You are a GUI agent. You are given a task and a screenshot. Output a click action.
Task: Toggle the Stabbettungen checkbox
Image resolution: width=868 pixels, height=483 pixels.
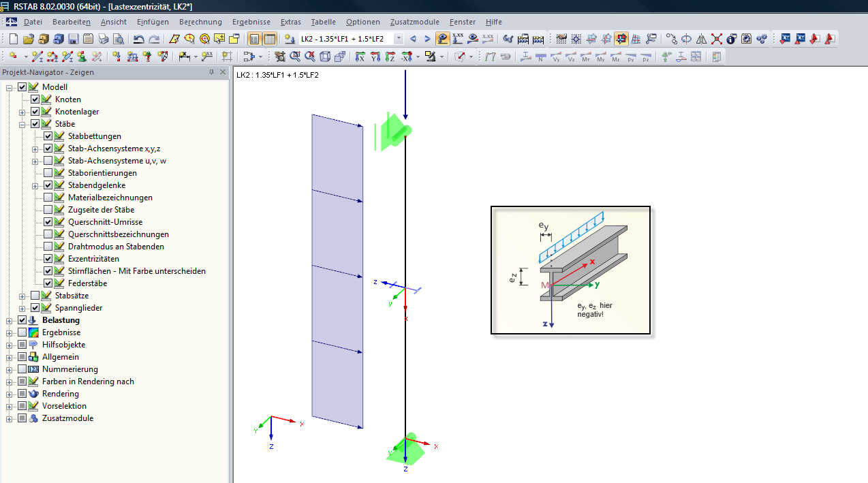tap(48, 136)
